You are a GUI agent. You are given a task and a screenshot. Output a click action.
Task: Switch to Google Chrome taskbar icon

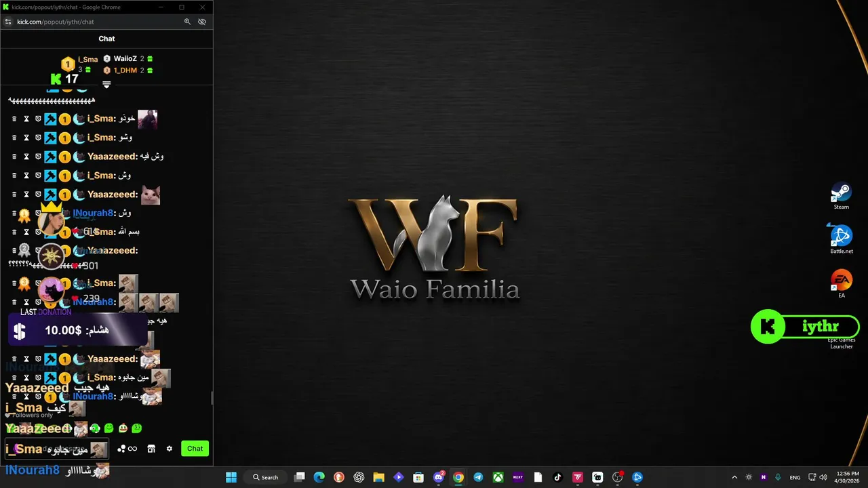tap(458, 477)
